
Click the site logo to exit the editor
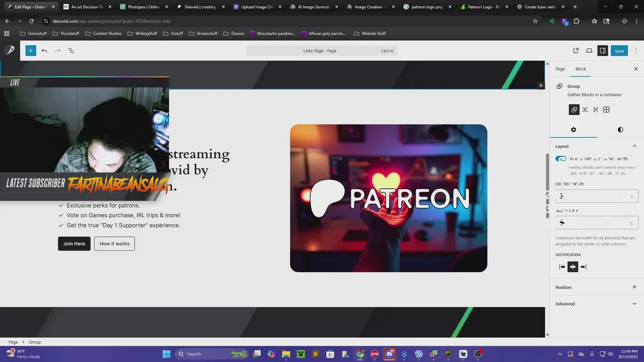(x=10, y=50)
